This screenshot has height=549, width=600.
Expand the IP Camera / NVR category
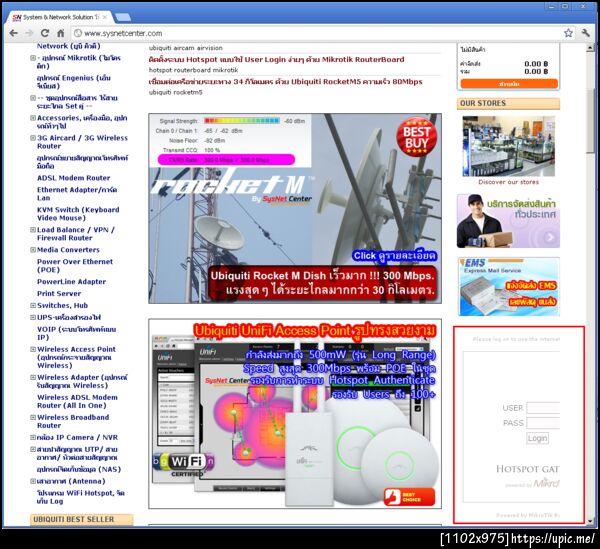[x=33, y=437]
